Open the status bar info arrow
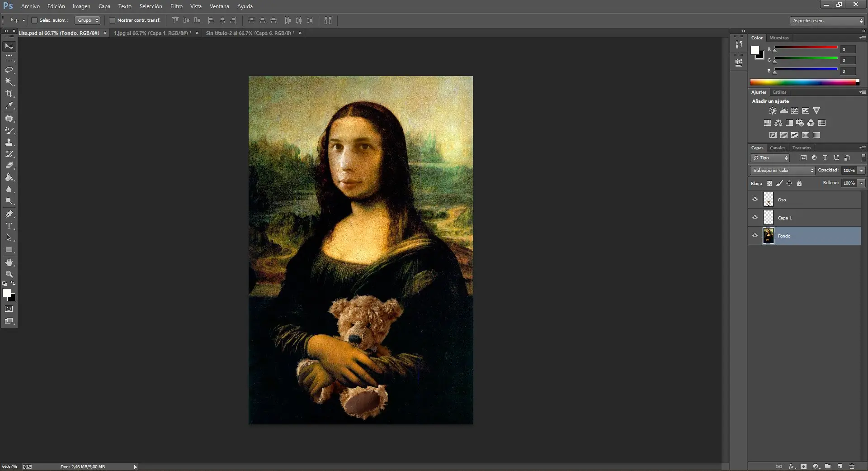 coord(135,467)
